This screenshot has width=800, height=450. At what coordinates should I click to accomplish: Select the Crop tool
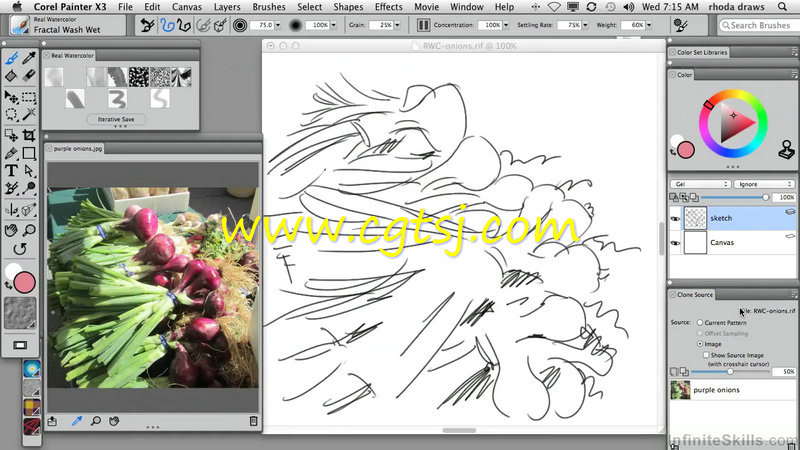coord(29,135)
